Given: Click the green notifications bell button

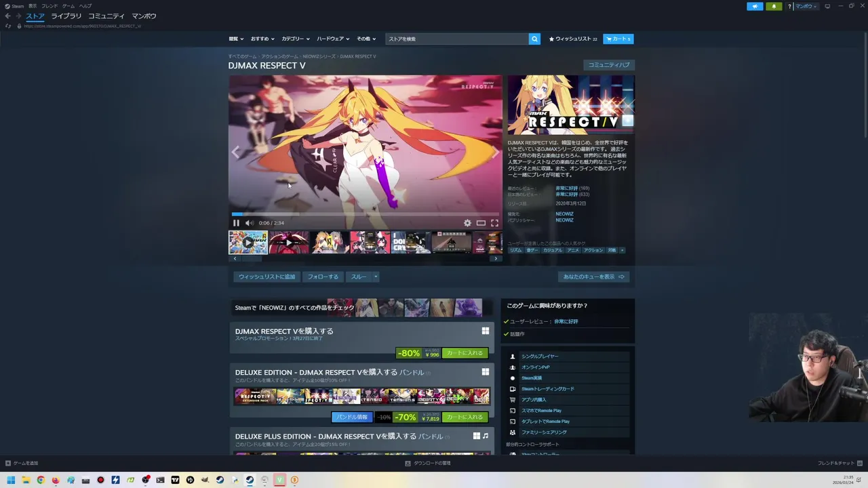Looking at the screenshot, I should coord(774,6).
